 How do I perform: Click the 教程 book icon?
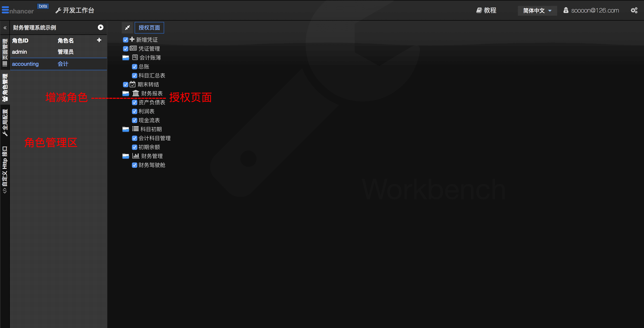point(479,10)
